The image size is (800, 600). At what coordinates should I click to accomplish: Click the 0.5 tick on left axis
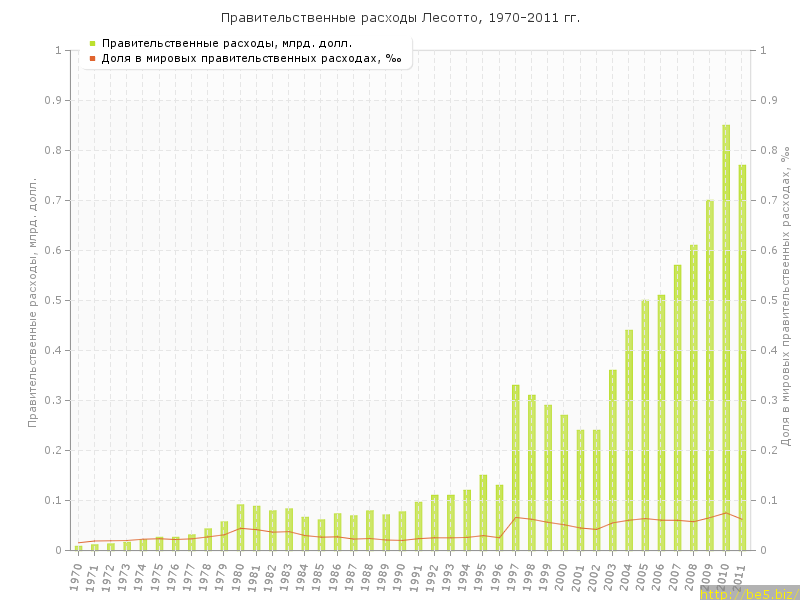coord(52,300)
